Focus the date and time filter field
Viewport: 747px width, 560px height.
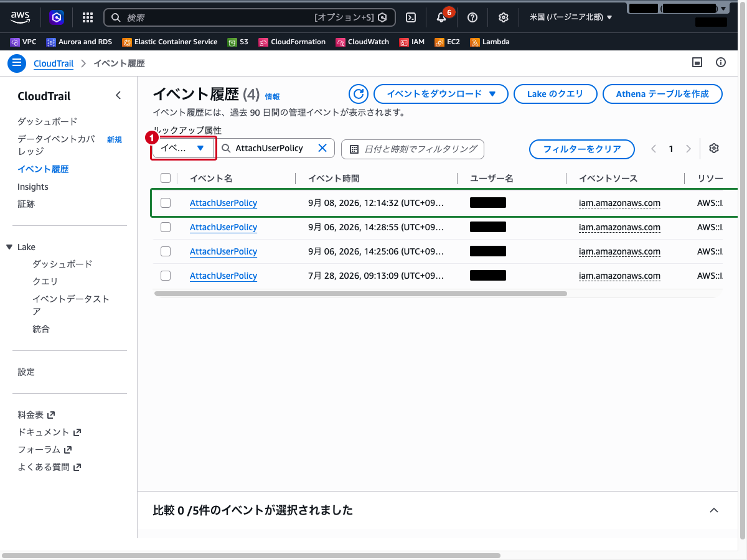point(412,149)
